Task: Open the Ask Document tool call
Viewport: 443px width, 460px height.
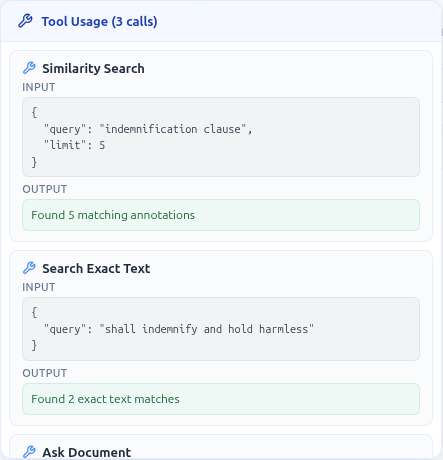Action: click(87, 453)
